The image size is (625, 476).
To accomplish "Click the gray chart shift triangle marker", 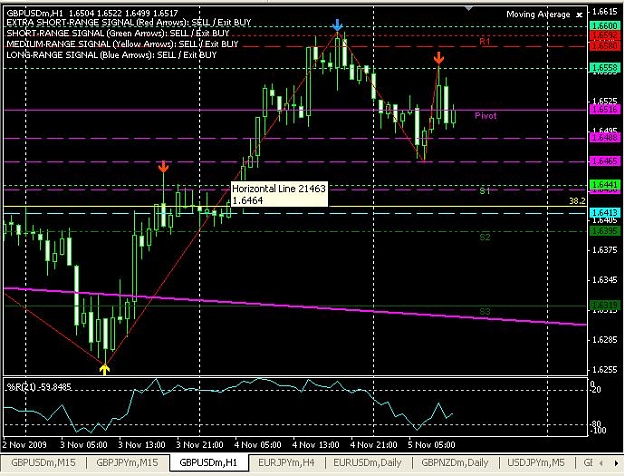I will [469, 8].
